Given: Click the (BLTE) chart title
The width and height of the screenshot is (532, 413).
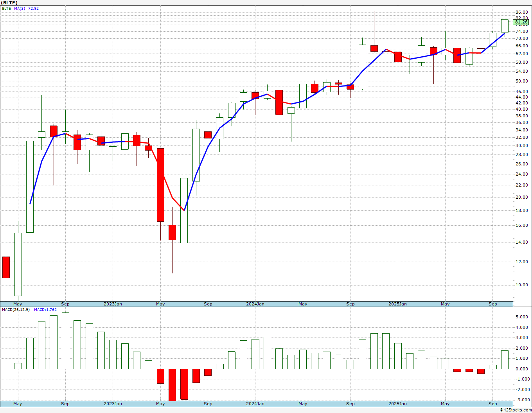Looking at the screenshot, I should coord(9,3).
